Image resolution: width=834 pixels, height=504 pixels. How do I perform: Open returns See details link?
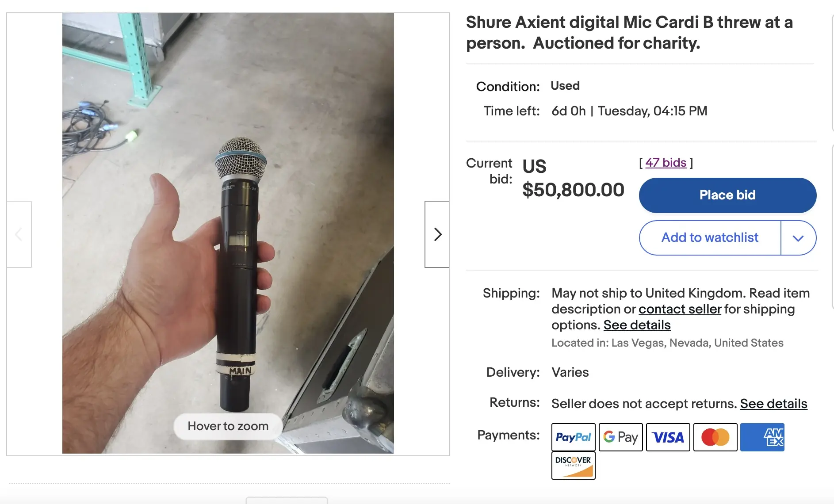click(773, 404)
